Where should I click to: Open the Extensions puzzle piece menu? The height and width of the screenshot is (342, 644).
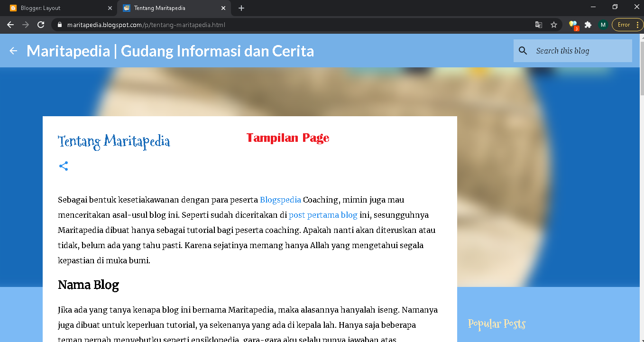(x=588, y=25)
